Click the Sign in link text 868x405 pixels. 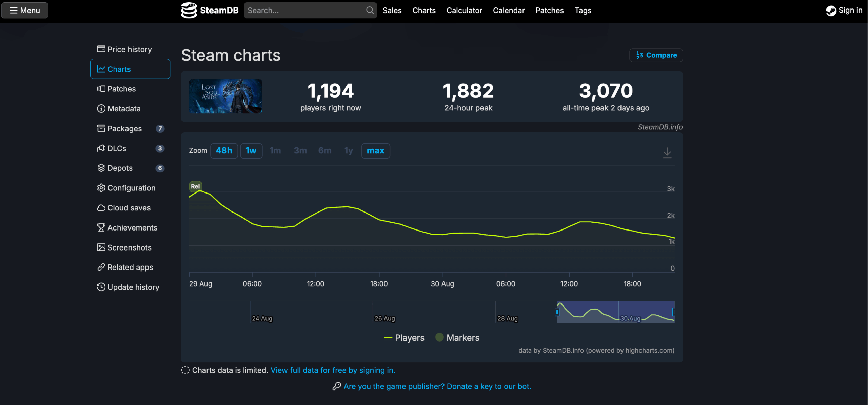click(x=850, y=10)
